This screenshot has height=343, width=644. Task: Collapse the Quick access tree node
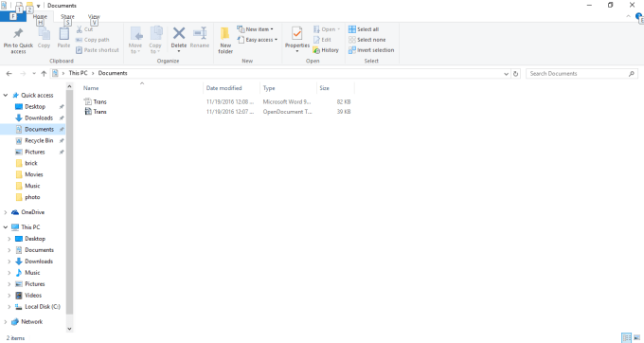tap(6, 96)
